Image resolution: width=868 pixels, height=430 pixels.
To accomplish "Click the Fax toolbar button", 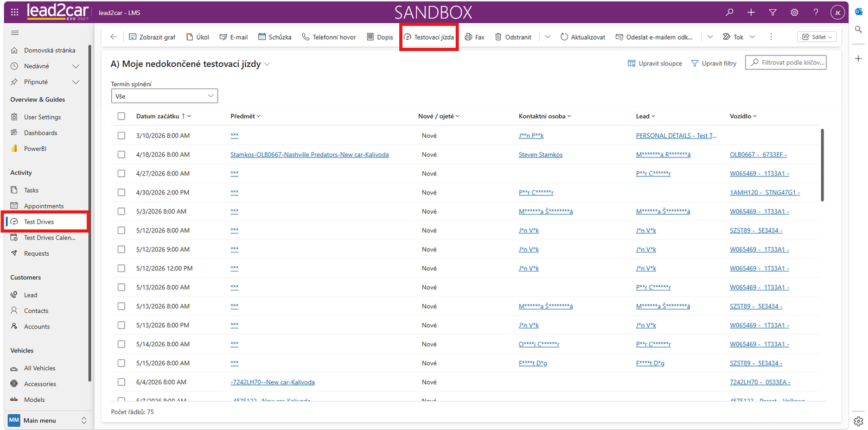I will click(x=475, y=37).
